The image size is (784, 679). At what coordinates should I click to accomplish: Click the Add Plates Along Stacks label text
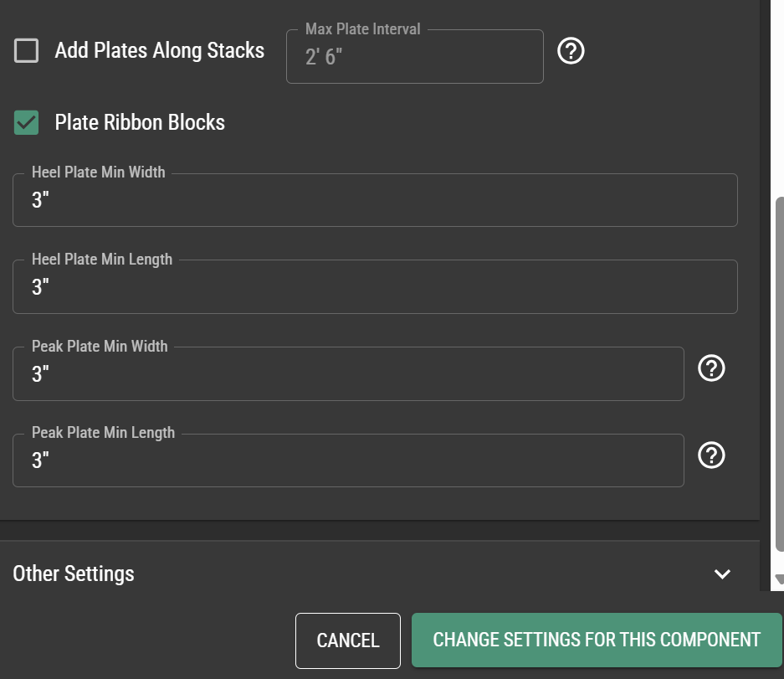(x=159, y=51)
